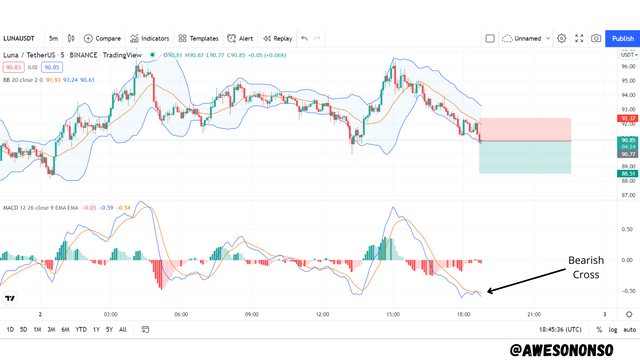The width and height of the screenshot is (640, 360).
Task: Take a chart snapshot with camera
Action: point(596,38)
